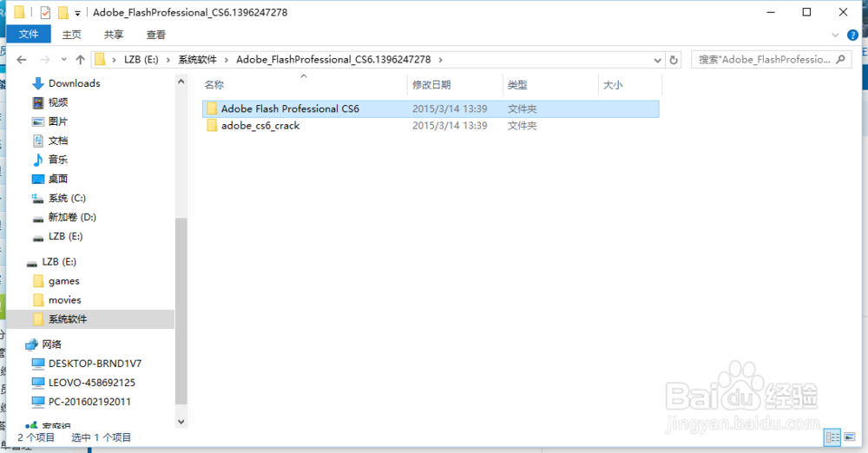The image size is (868, 453).
Task: Expand breadcrumb arrow after 系统软件
Action: 227,60
